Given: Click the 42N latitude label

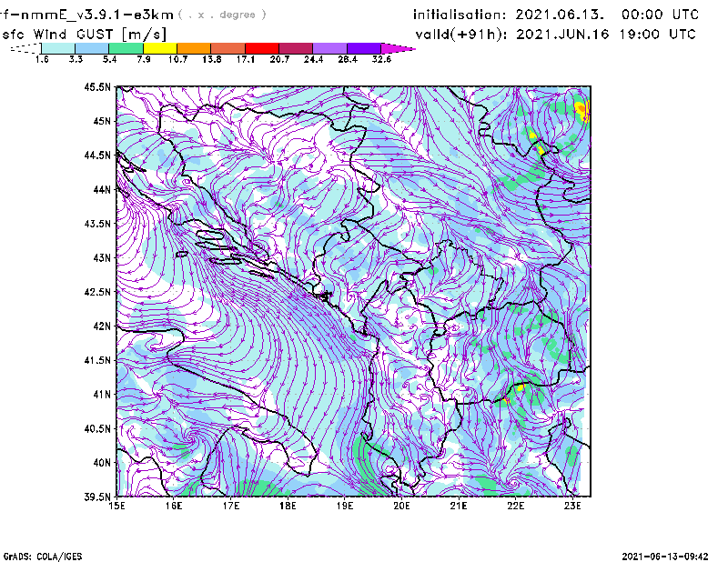Looking at the screenshot, I should coord(102,326).
